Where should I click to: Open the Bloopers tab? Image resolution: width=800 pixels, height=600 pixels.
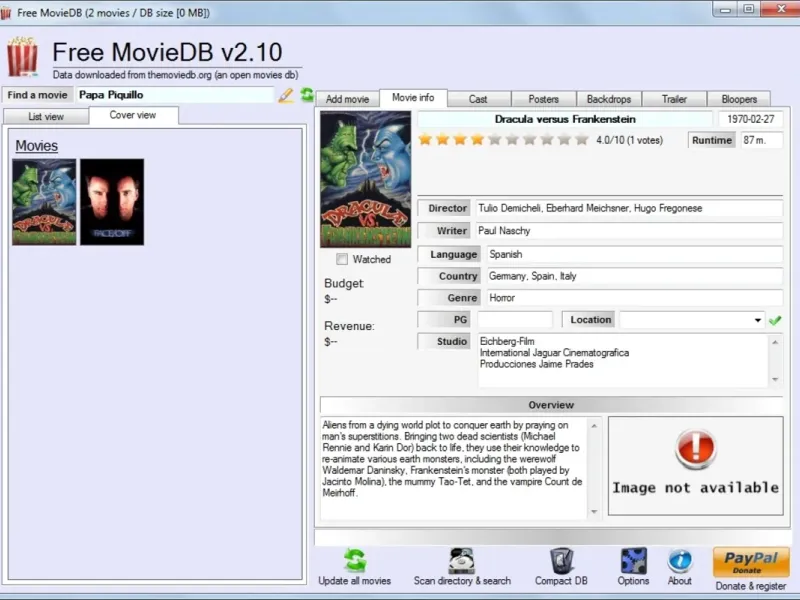point(739,99)
